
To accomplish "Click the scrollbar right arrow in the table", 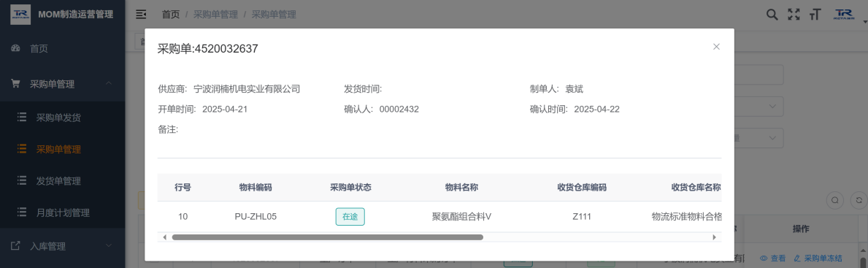I will (714, 237).
